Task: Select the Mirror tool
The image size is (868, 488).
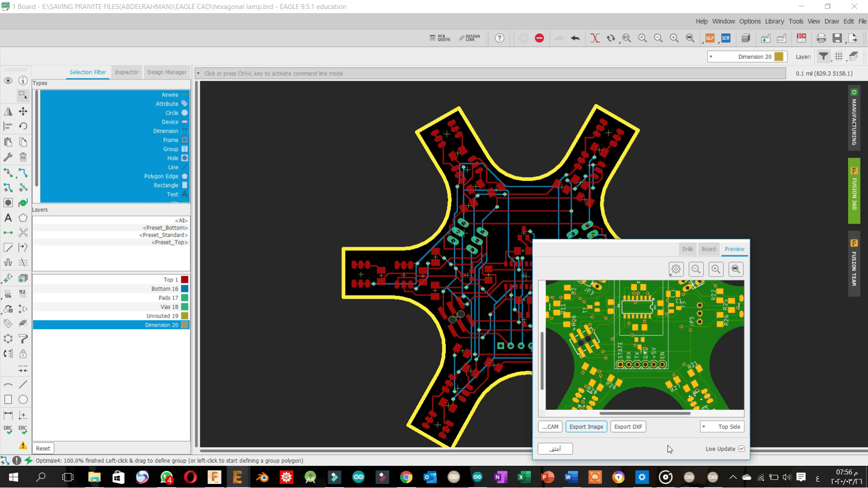Action: point(8,111)
